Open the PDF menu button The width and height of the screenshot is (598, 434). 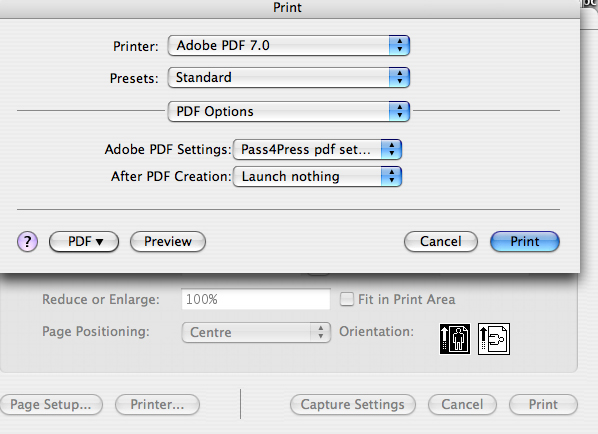(84, 242)
